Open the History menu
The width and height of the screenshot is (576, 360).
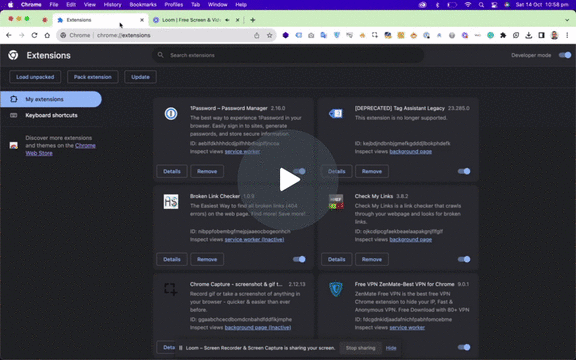coord(112,5)
